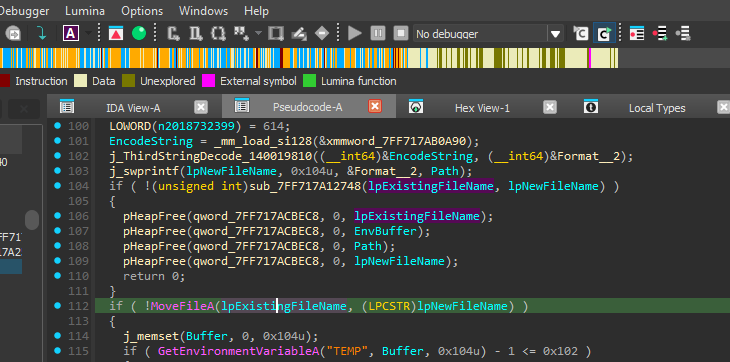Click the Local Types tab icon

coord(591,107)
